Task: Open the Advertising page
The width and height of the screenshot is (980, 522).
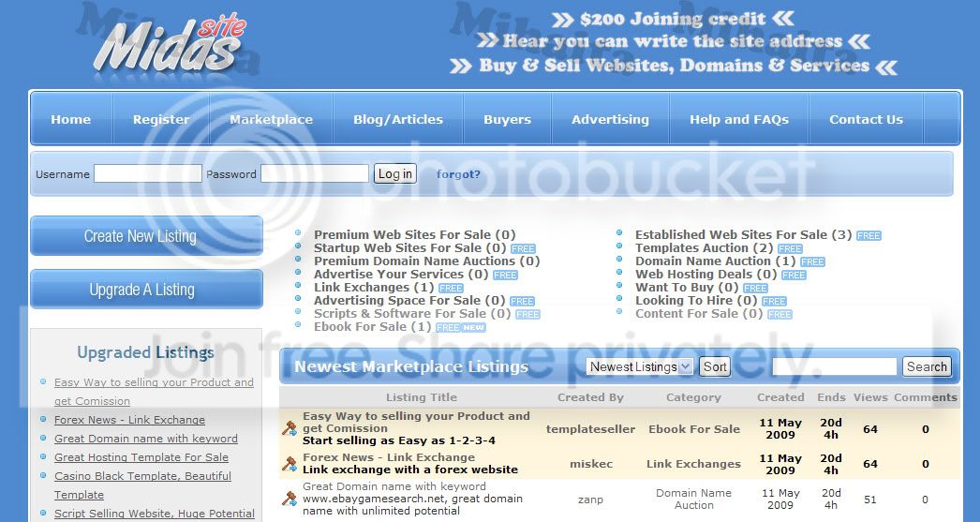Action: (610, 119)
